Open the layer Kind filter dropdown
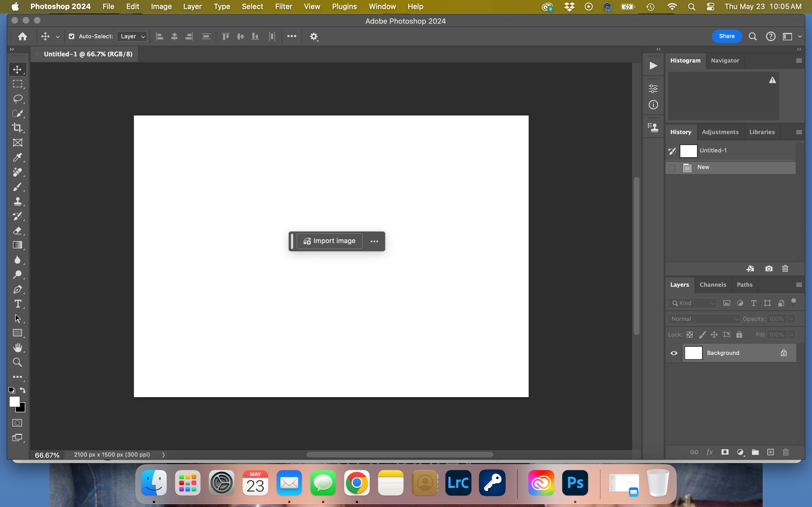Screen dimensions: 812x507 click(692, 303)
